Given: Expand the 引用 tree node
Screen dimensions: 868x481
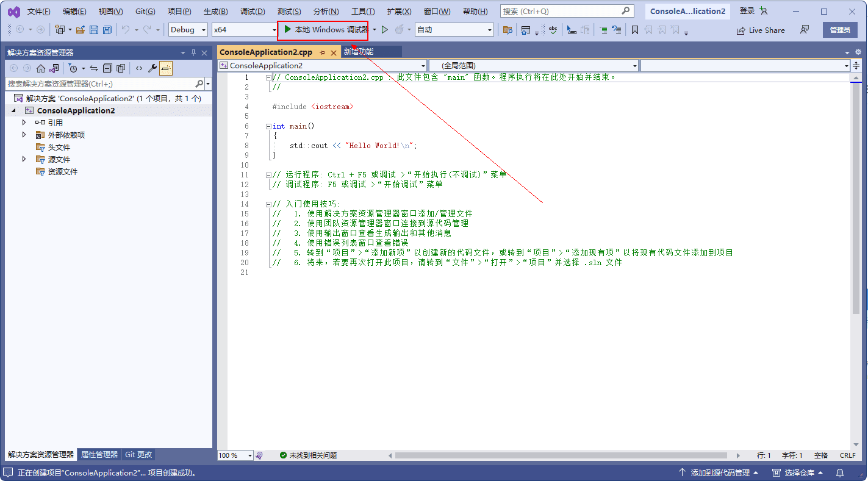Looking at the screenshot, I should pyautogui.click(x=24, y=123).
